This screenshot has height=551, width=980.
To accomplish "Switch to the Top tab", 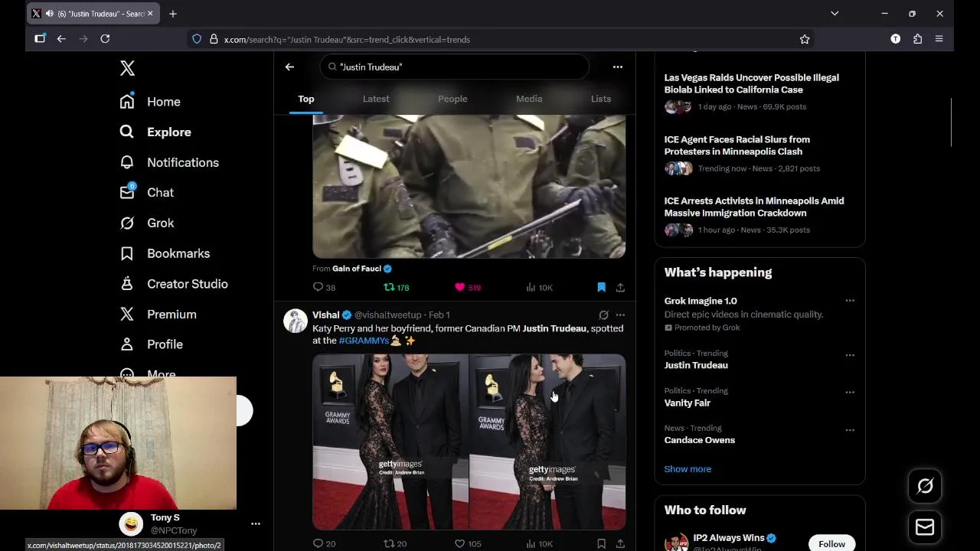I will coord(306,99).
